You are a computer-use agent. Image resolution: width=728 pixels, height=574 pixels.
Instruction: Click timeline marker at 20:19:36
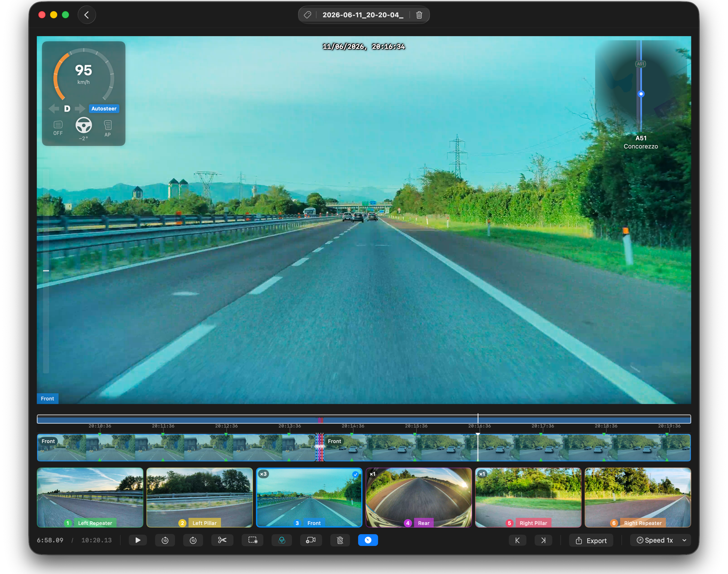669,426
